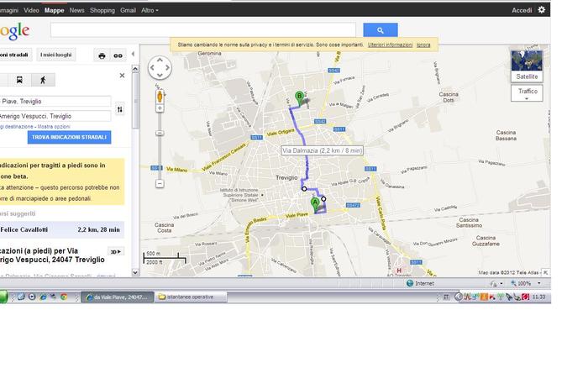This screenshot has width=588, height=368.
Task: Print the directions with the printer icon
Action: pyautogui.click(x=102, y=55)
